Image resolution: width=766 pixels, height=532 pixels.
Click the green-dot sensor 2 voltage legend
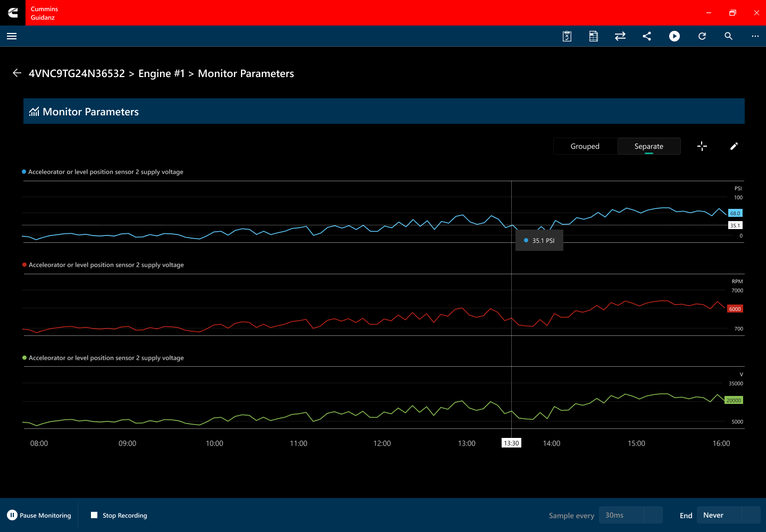(103, 358)
